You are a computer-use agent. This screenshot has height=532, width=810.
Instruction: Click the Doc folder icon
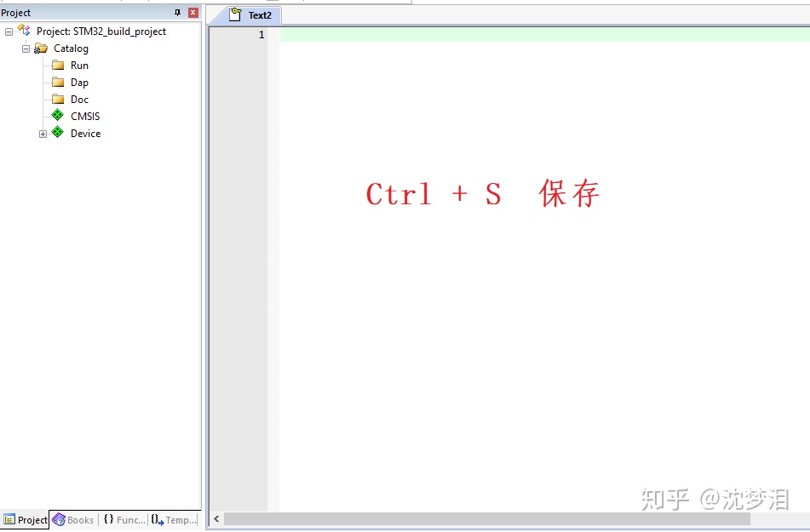click(x=56, y=99)
